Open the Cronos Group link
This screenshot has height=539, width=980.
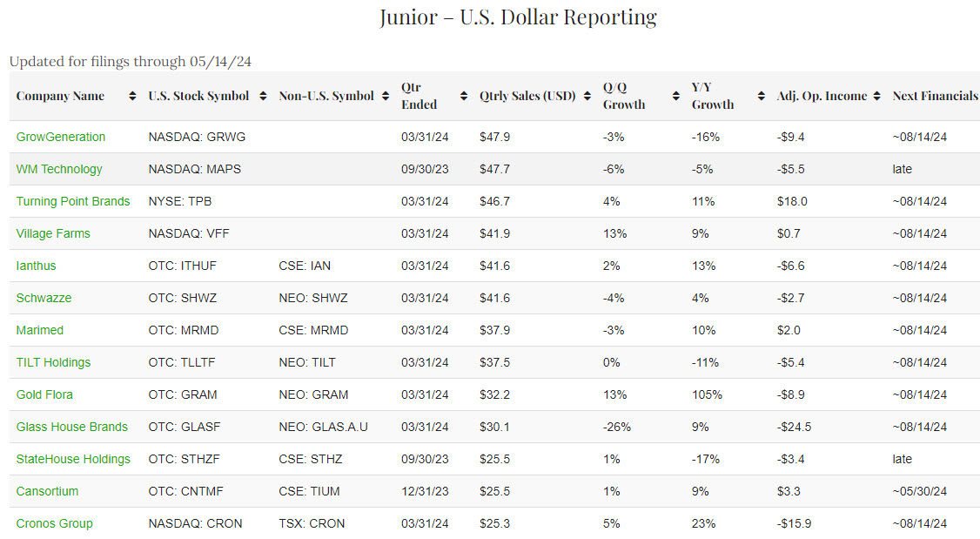(55, 523)
